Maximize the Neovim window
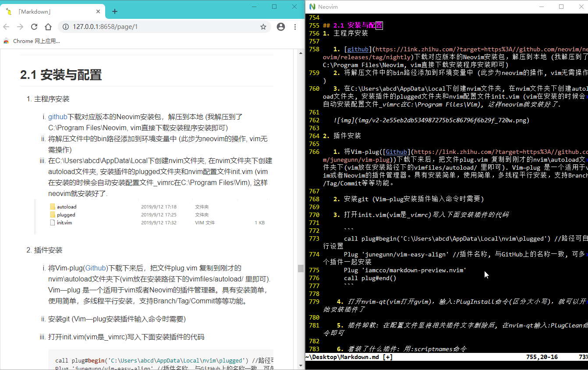The width and height of the screenshot is (588, 370). pyautogui.click(x=561, y=7)
